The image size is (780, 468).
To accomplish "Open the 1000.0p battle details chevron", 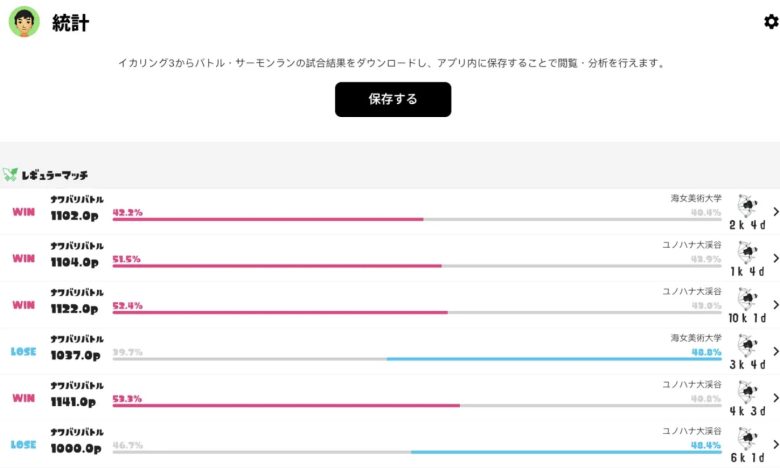I will pyautogui.click(x=775, y=444).
